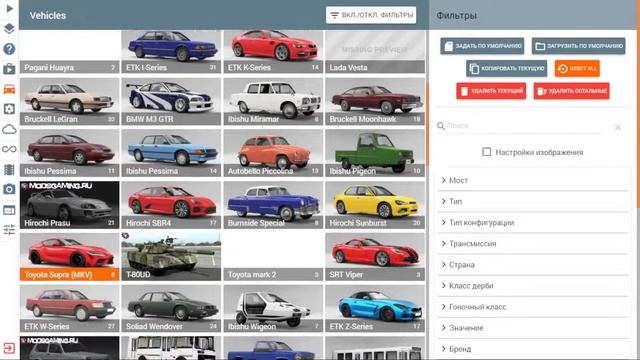Viewport: 640px width, 360px height.
Task: Click the red exit icon in the sidebar
Action: coord(9,348)
